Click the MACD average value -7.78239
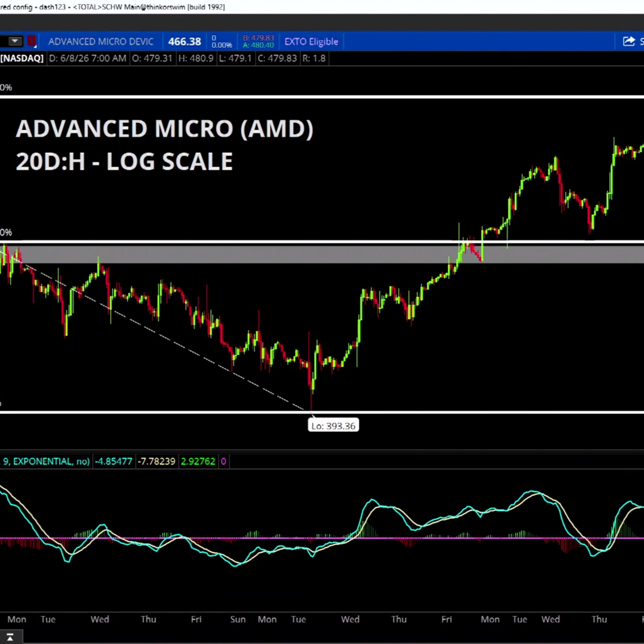This screenshot has height=644, width=644. (156, 461)
